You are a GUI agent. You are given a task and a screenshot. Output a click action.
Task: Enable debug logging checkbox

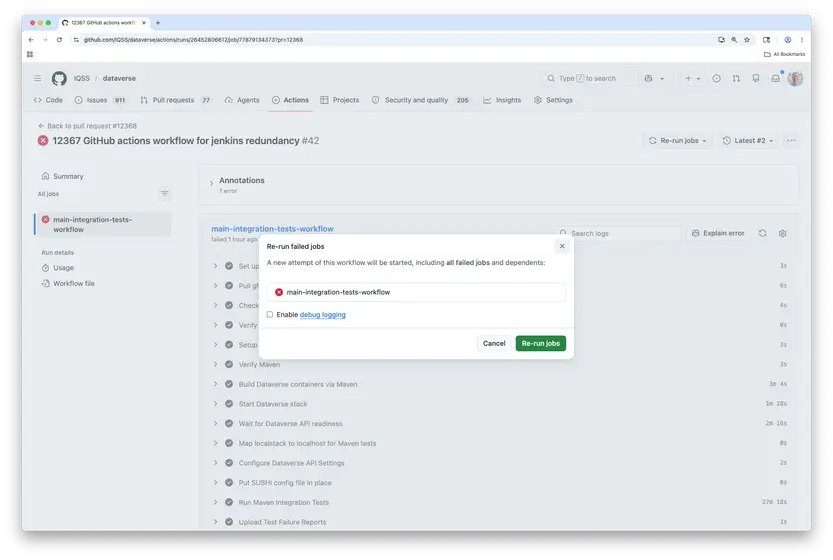coord(270,315)
